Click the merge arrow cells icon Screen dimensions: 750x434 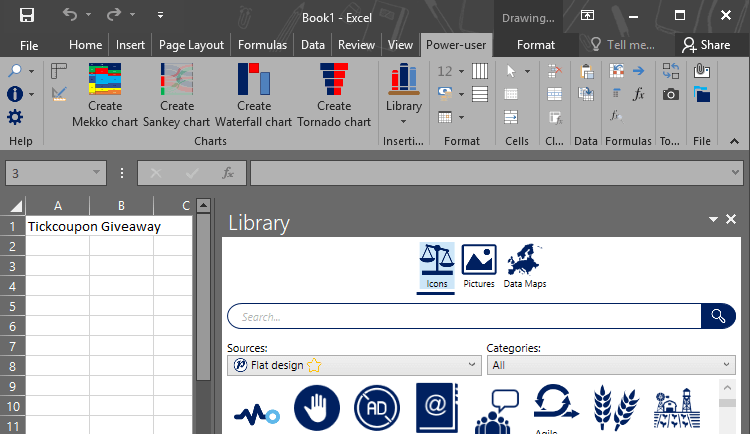pos(511,117)
